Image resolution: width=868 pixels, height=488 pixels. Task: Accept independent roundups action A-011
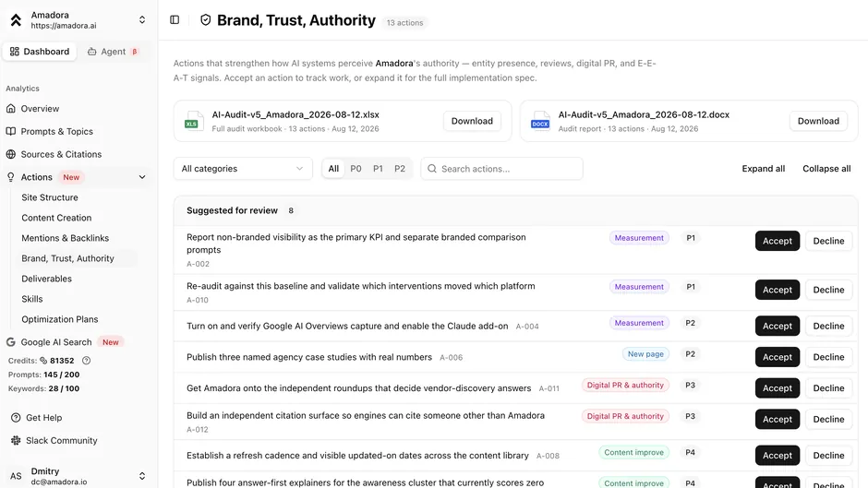pos(778,387)
